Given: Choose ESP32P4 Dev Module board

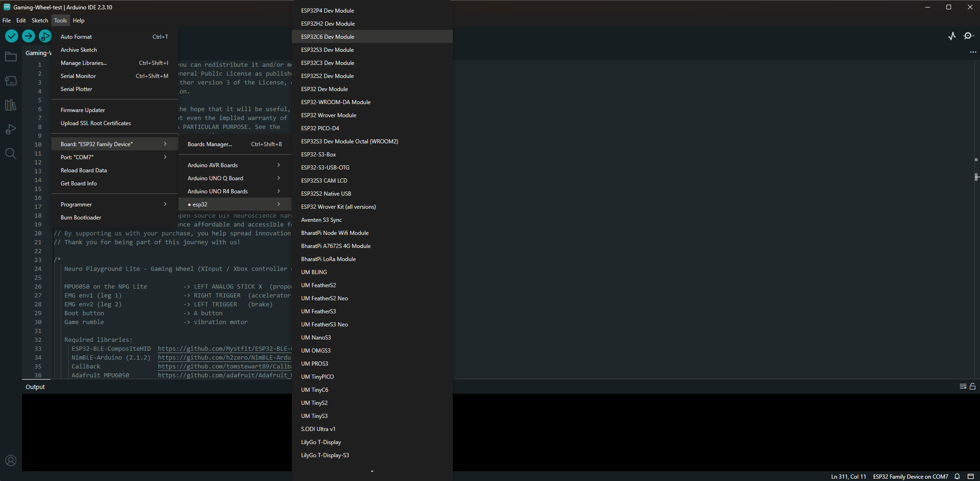Looking at the screenshot, I should [x=372, y=10].
